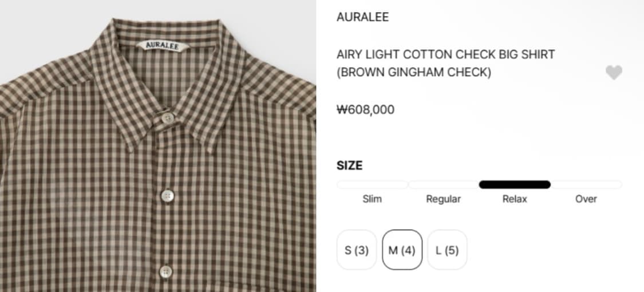This screenshot has width=644, height=292.
Task: Choose size M (4)
Action: (402, 250)
